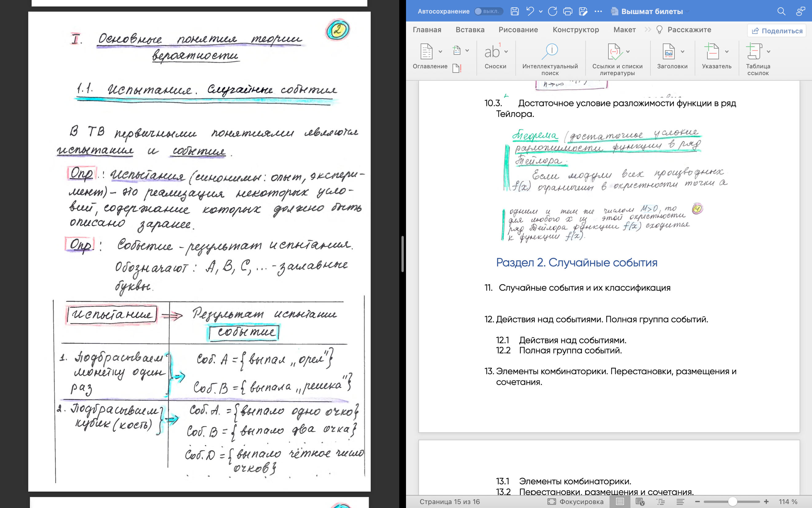Expand the Указатель dropdown arrow
The image size is (812, 508).
(727, 51)
